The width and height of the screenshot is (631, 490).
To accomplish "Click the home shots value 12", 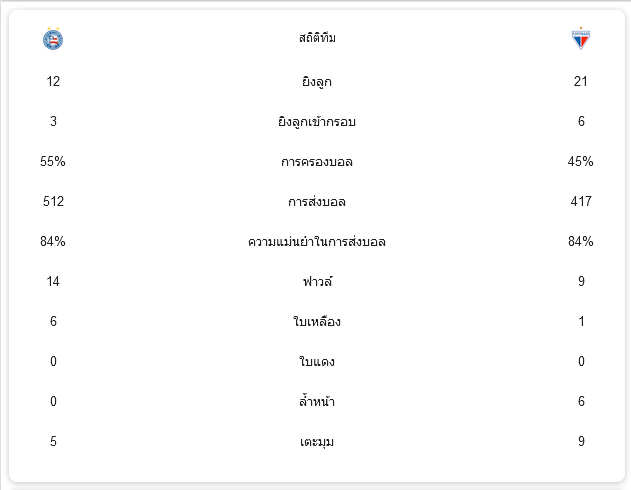I will (x=53, y=82).
